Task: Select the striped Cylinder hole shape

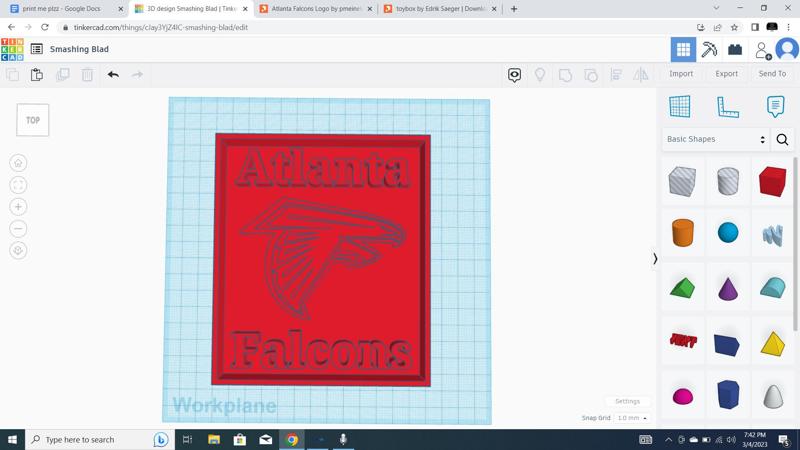Action: (728, 181)
